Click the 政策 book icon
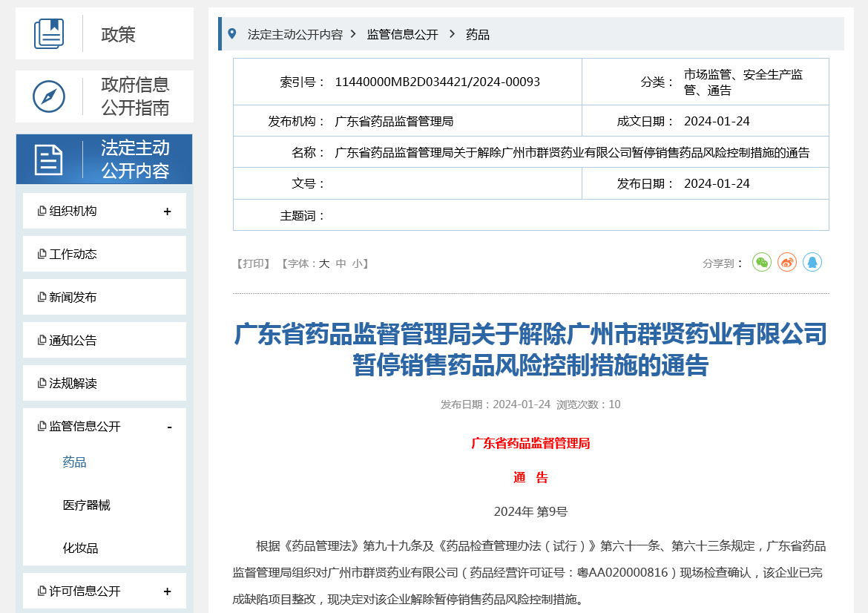The height and width of the screenshot is (613, 868). pyautogui.click(x=49, y=34)
